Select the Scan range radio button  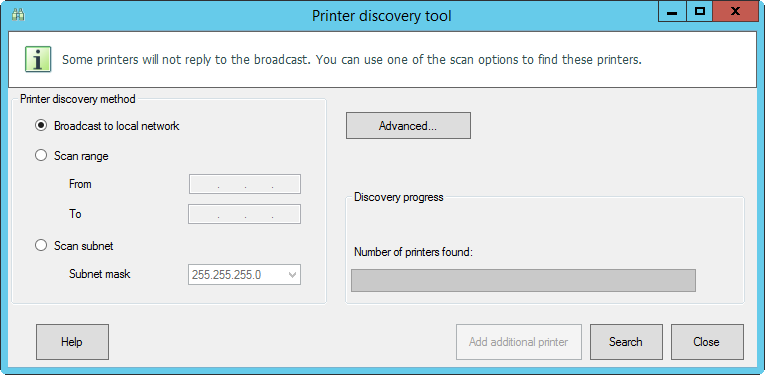click(x=41, y=156)
